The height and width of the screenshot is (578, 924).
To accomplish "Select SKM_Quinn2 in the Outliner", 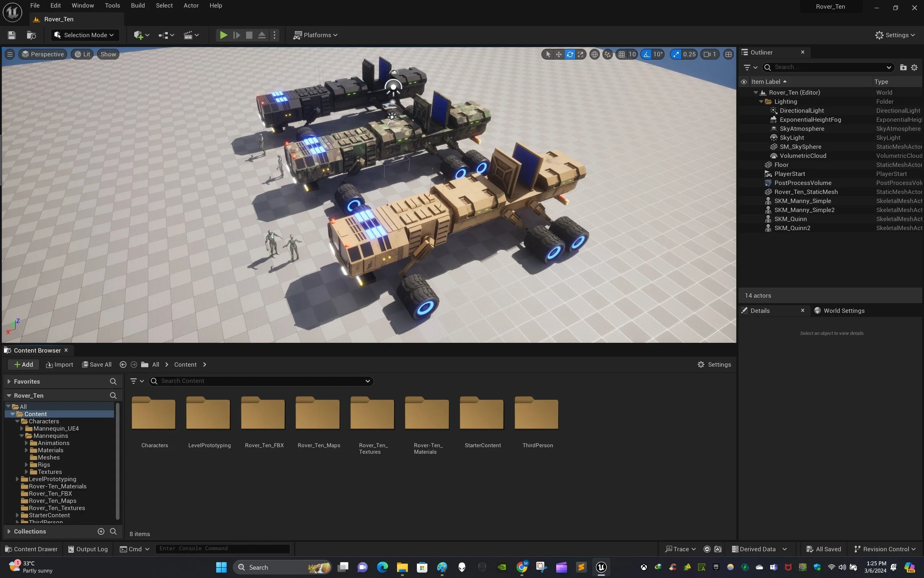I will coord(792,228).
